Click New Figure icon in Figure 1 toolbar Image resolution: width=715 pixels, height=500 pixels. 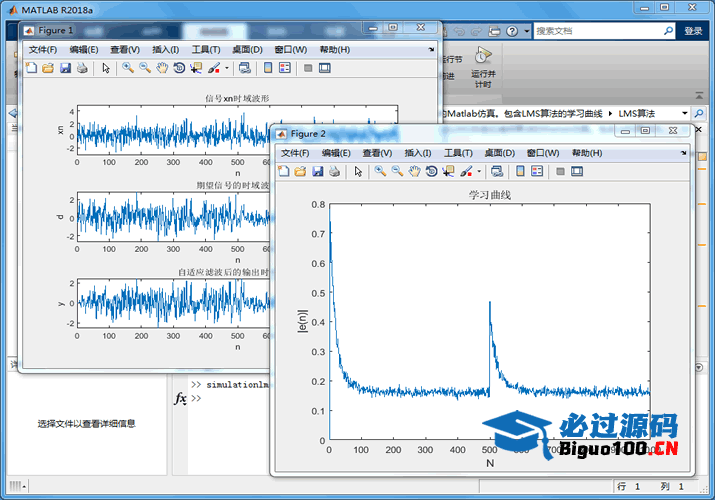click(x=31, y=68)
